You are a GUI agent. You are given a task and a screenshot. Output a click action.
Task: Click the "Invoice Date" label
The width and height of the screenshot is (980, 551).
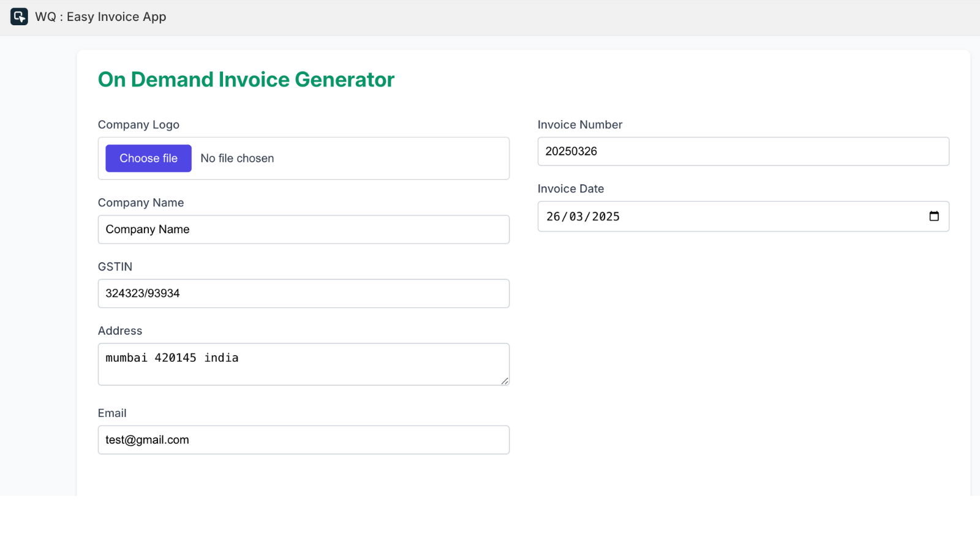[571, 189]
